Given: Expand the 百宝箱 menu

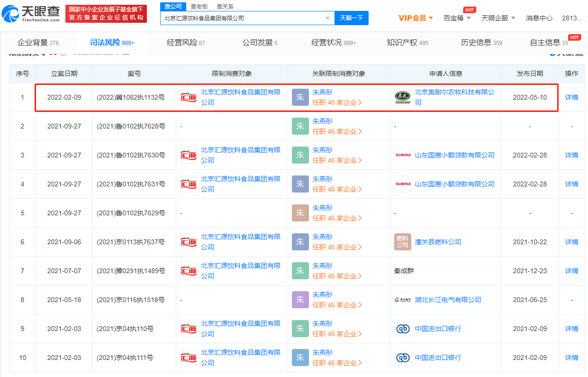Looking at the screenshot, I should pos(457,18).
